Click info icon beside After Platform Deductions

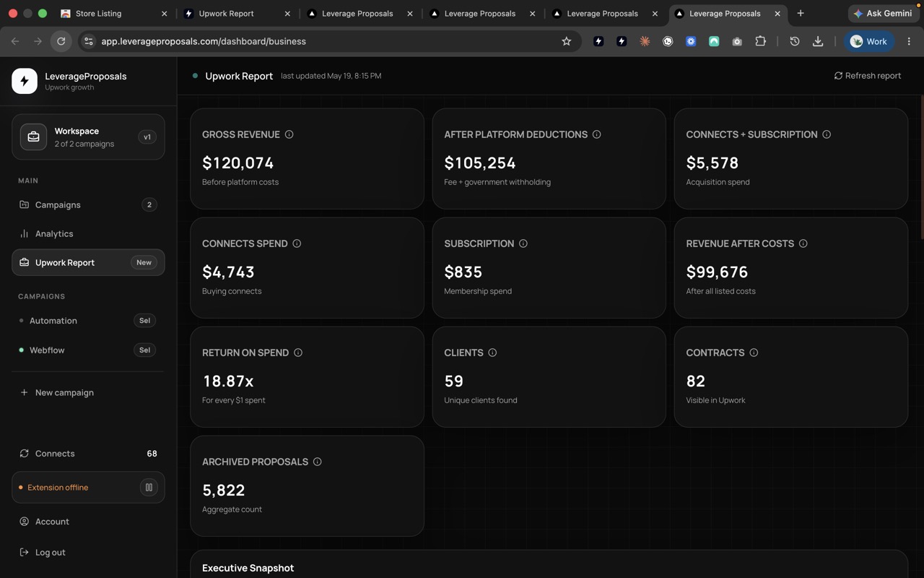pyautogui.click(x=596, y=134)
